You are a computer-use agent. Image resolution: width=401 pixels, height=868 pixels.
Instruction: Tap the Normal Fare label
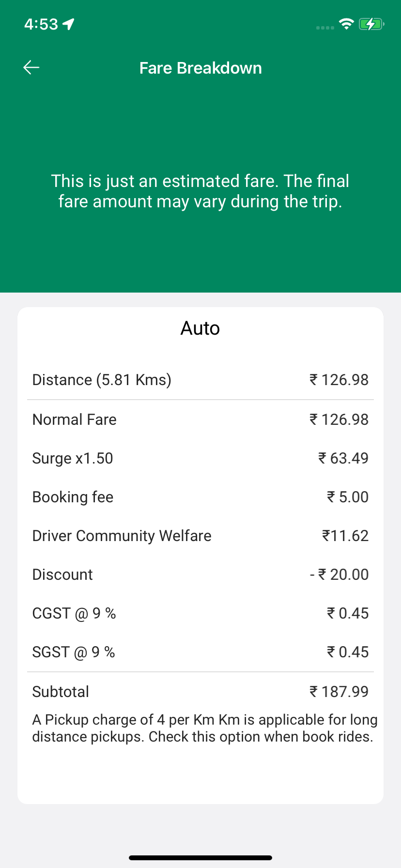75,419
